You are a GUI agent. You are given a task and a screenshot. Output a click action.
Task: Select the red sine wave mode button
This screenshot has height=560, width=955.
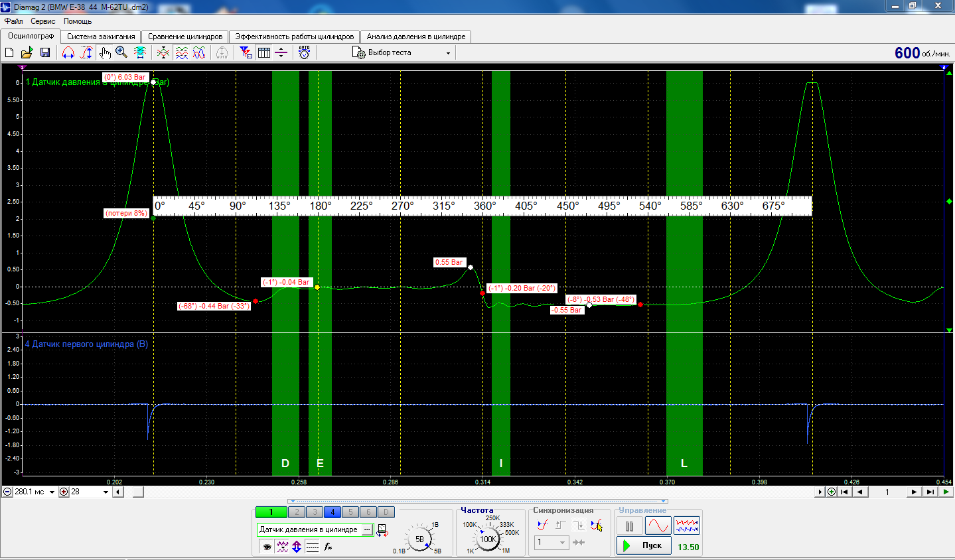click(x=658, y=526)
